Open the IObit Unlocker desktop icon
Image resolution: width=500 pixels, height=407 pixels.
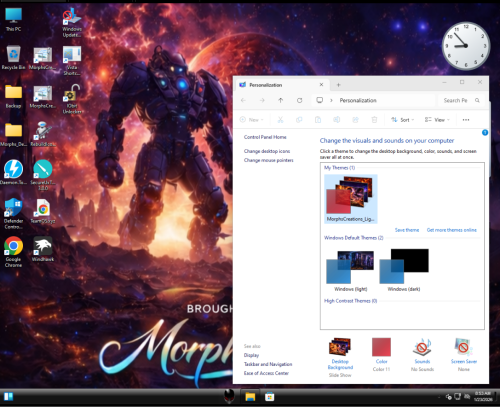click(x=72, y=99)
